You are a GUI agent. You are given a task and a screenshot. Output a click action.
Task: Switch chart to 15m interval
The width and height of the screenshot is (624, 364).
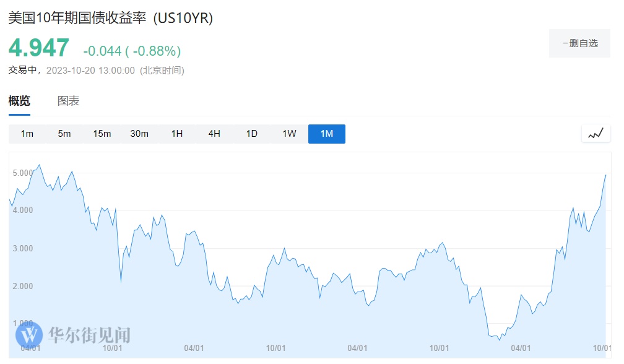102,134
